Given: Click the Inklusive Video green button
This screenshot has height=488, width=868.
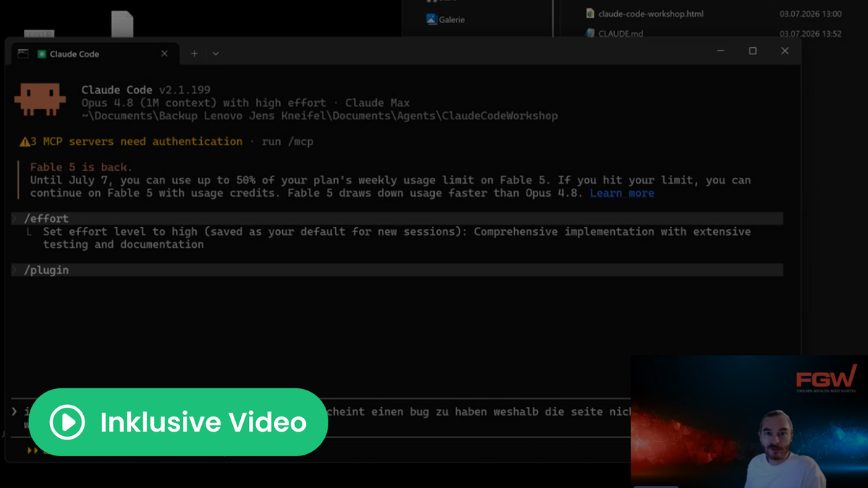Looking at the screenshot, I should 178,422.
